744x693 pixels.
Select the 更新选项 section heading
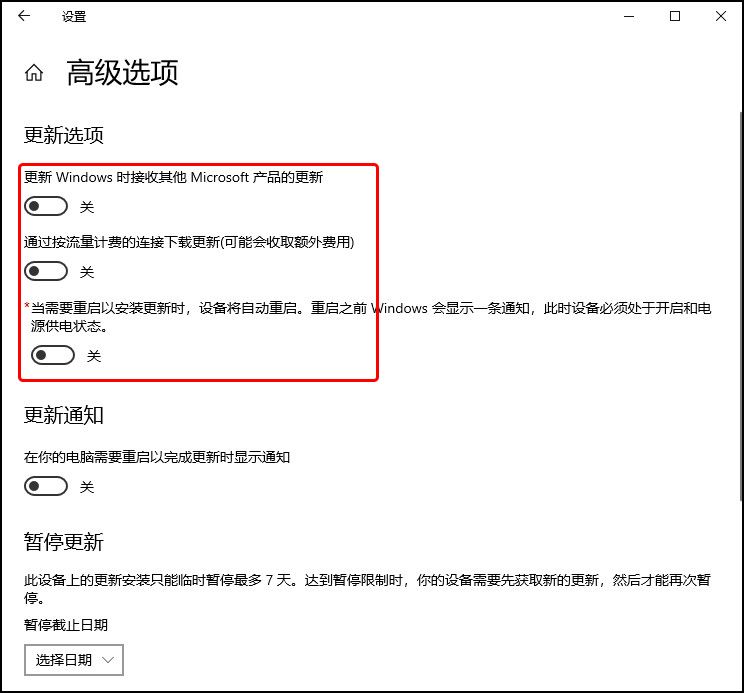click(x=64, y=135)
